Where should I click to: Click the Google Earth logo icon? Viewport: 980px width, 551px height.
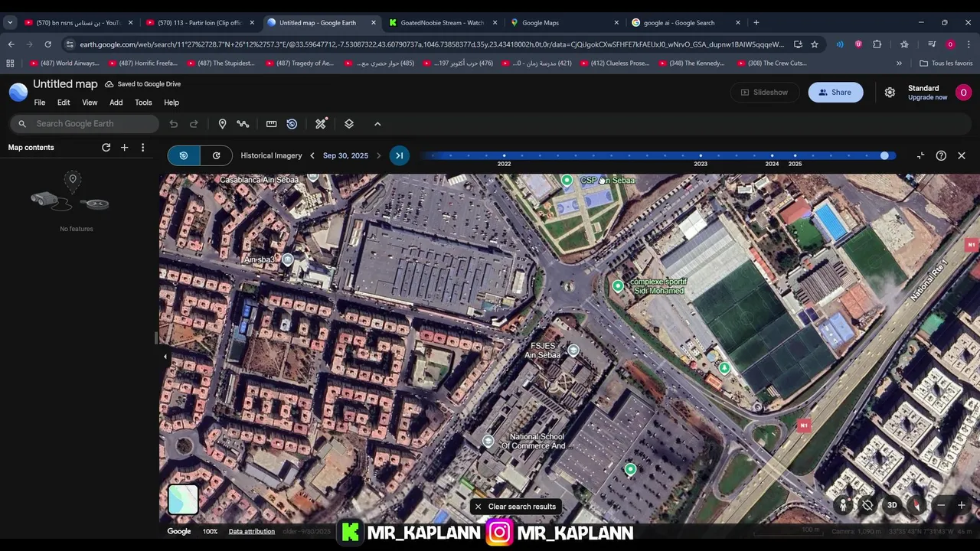18,92
